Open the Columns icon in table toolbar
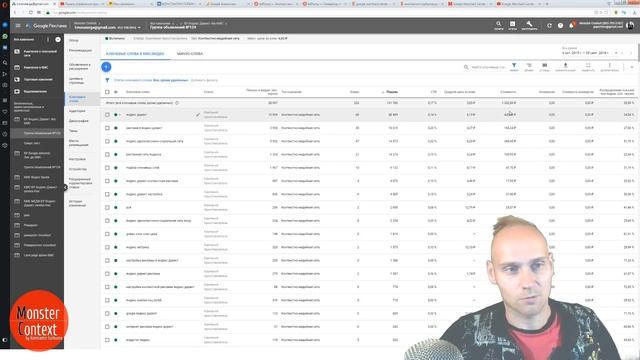640x360 pixels. pyautogui.click(x=544, y=67)
